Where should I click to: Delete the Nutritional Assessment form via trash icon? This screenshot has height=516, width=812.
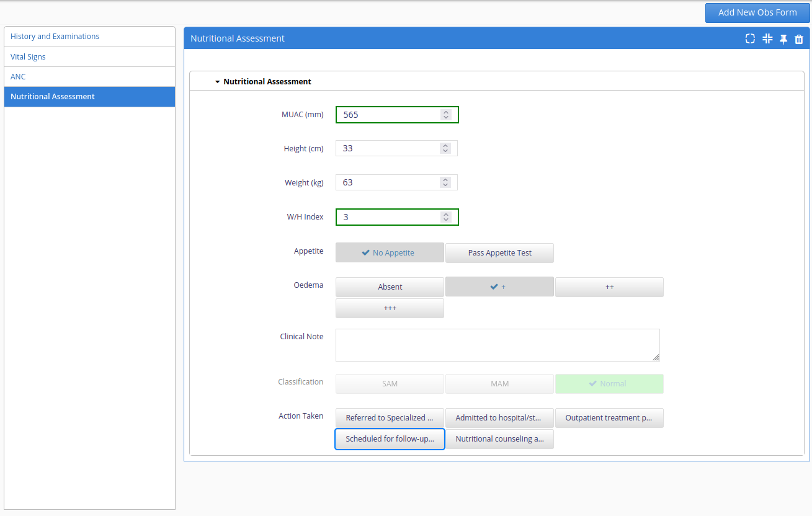coord(799,39)
